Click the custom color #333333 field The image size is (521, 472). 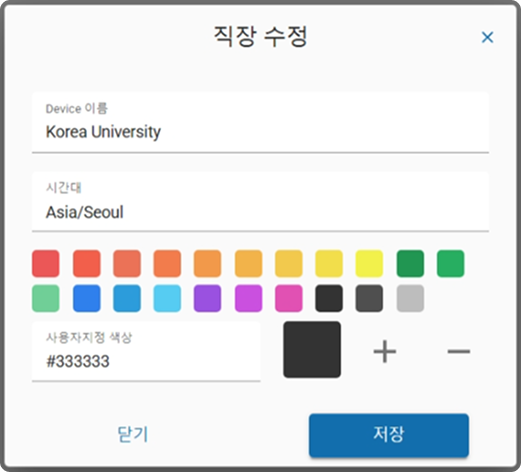click(x=146, y=351)
